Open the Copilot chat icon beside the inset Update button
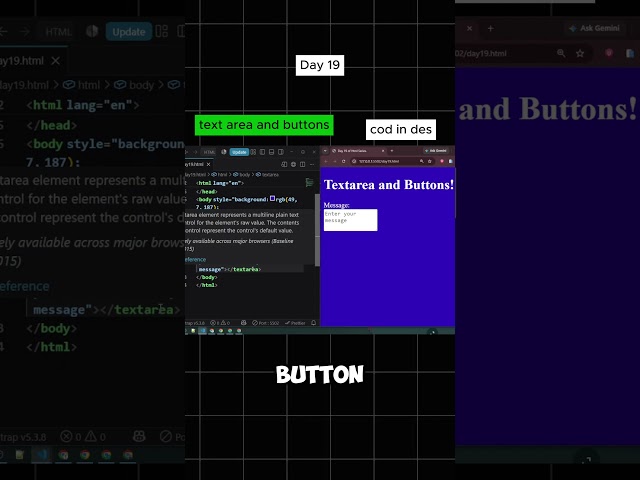 pos(224,152)
